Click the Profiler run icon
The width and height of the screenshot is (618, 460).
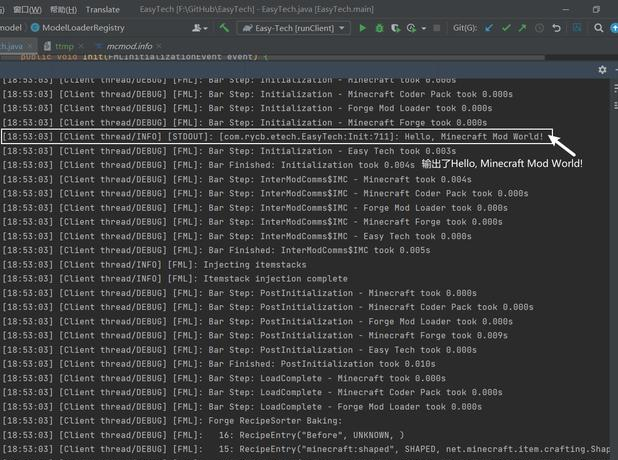tap(411, 28)
